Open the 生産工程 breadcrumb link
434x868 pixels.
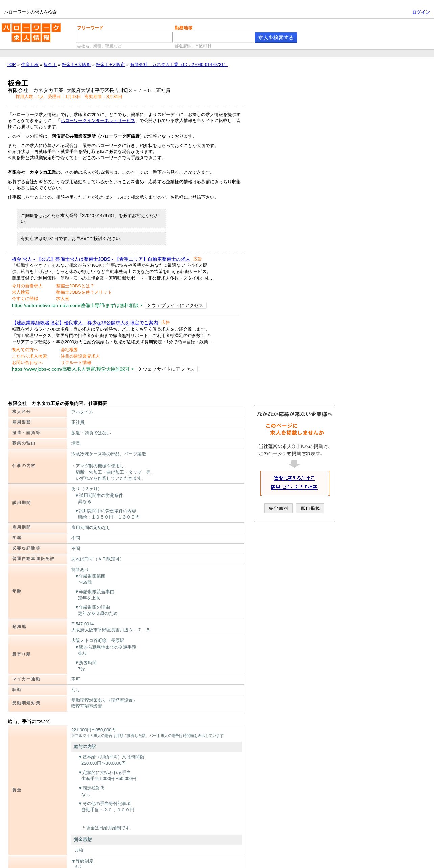pyautogui.click(x=30, y=65)
